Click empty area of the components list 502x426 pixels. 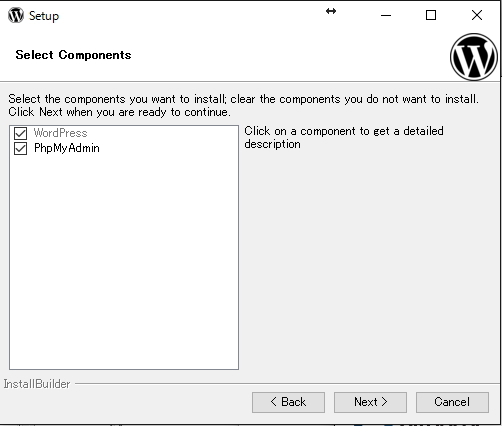pos(124,260)
